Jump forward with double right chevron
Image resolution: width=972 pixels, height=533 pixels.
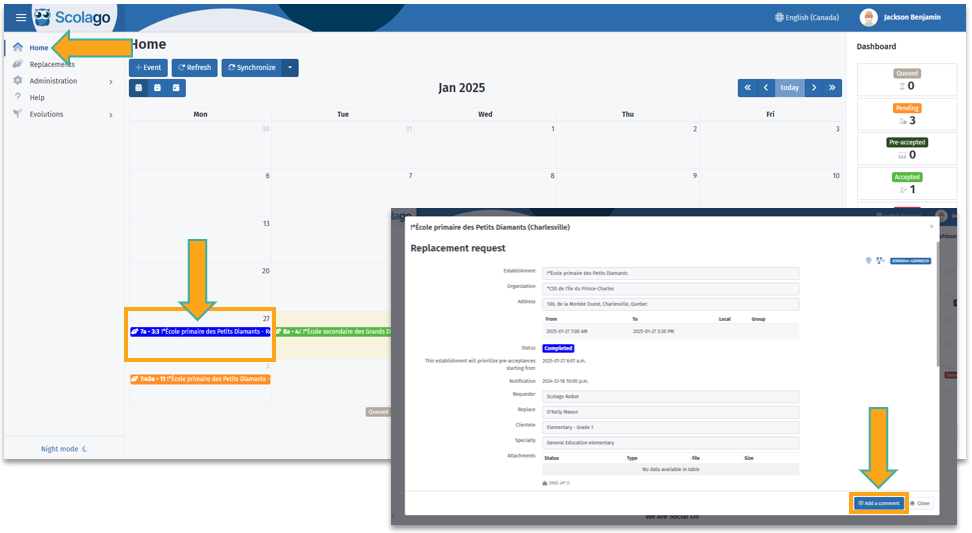[x=833, y=87]
